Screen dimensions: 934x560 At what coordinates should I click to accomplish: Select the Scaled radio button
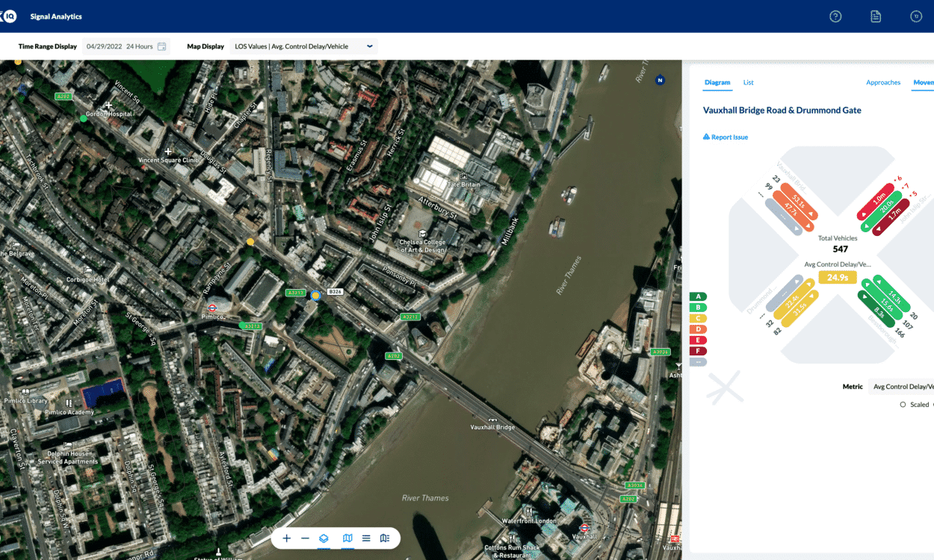click(903, 404)
